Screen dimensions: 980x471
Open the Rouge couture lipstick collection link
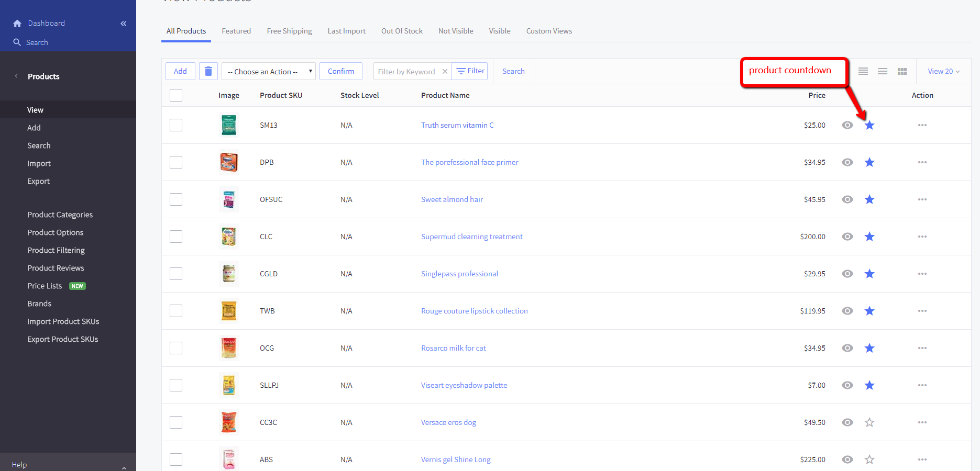tap(475, 311)
